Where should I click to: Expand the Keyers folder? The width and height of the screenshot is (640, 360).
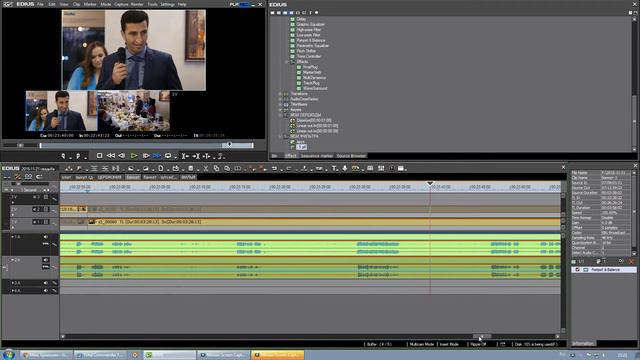pos(280,110)
